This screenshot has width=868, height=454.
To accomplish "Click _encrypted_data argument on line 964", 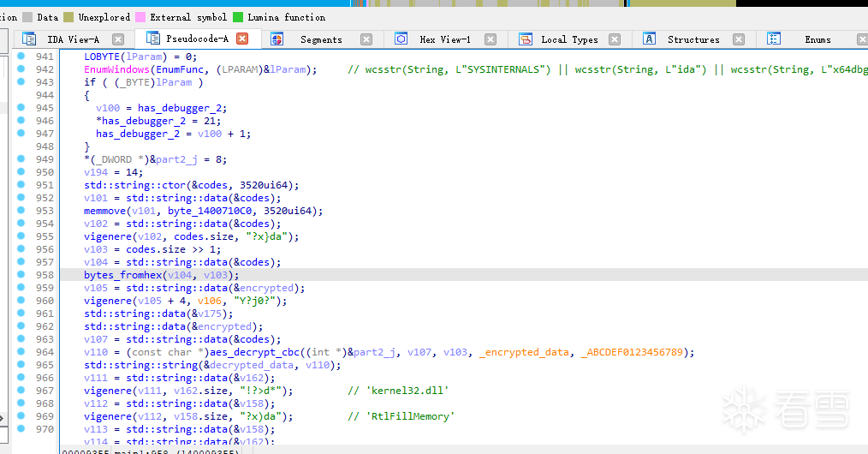I will pyautogui.click(x=524, y=352).
